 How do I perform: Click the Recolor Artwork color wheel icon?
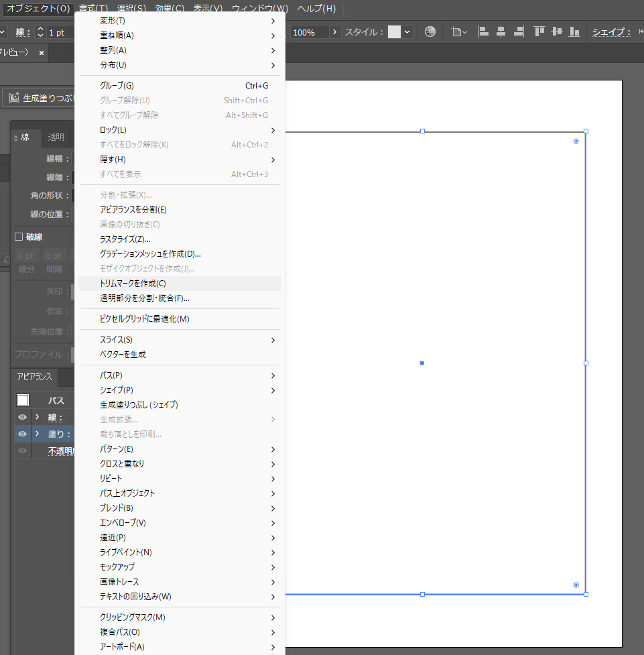430,32
